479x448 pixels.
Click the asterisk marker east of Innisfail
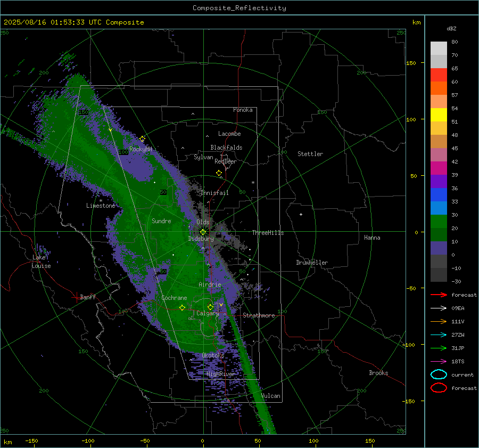(253, 183)
